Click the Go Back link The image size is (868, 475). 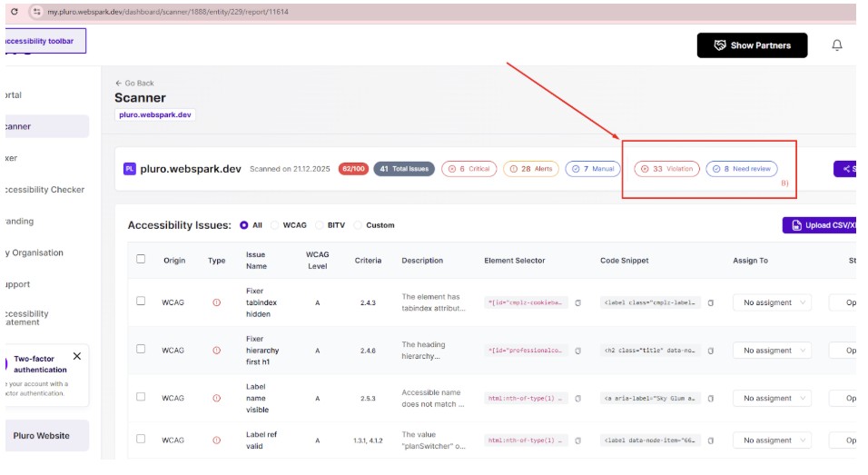click(134, 83)
